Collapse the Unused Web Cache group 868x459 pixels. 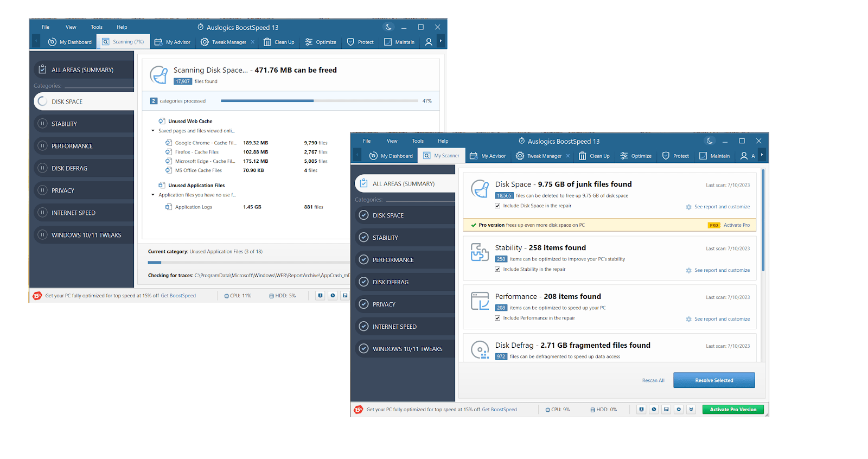(x=153, y=131)
